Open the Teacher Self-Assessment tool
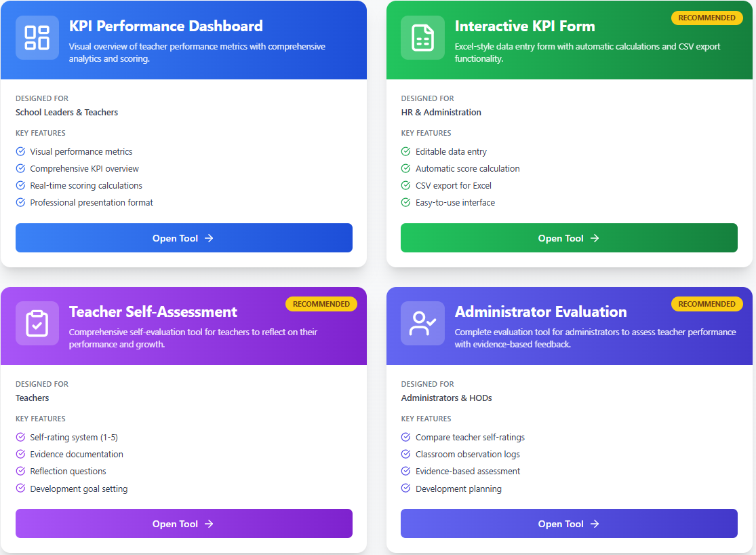The image size is (756, 555). (184, 523)
